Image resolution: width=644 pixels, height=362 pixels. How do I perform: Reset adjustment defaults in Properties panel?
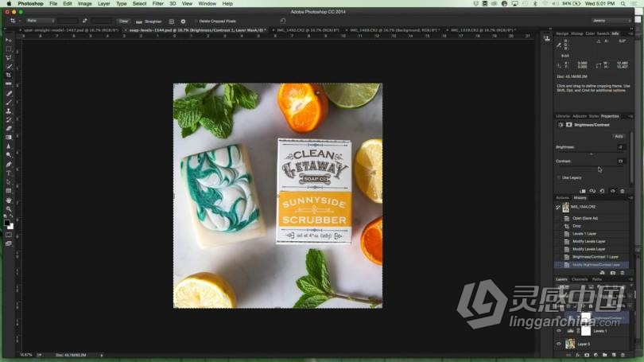(602, 191)
